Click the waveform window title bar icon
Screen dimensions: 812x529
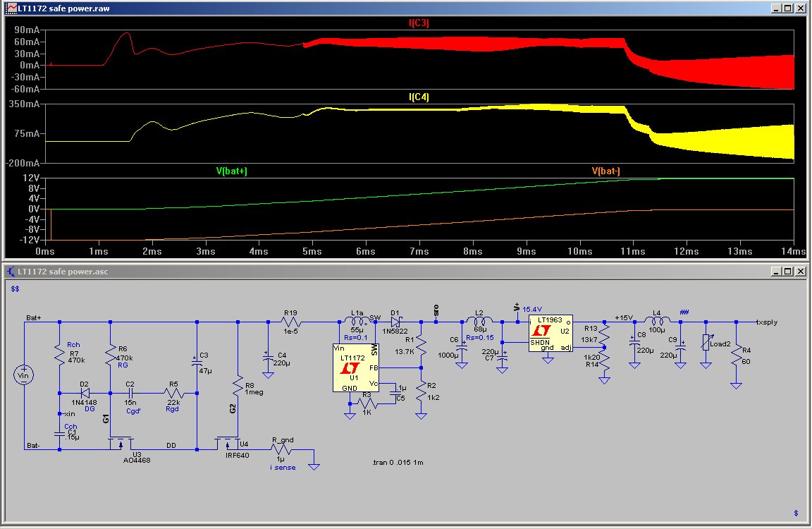coord(11,8)
